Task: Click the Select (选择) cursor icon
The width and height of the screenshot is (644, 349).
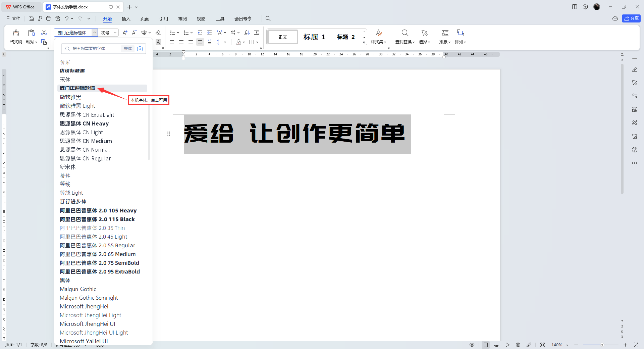Action: pyautogui.click(x=424, y=33)
